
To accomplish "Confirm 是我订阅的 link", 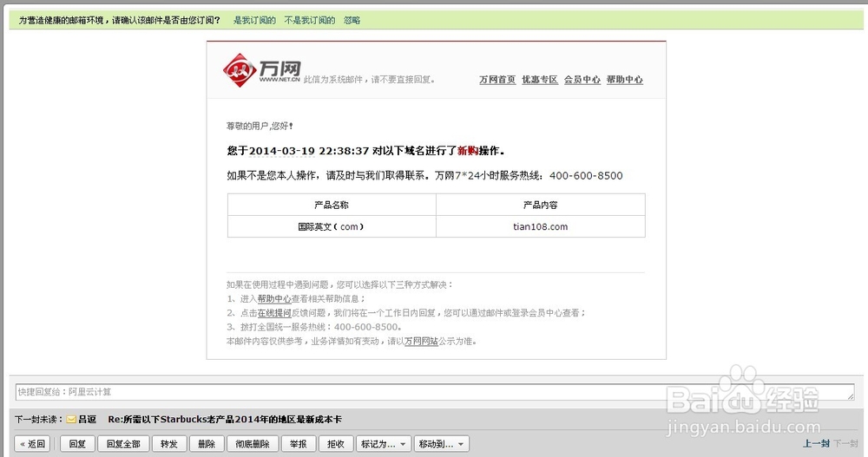I will [x=254, y=21].
